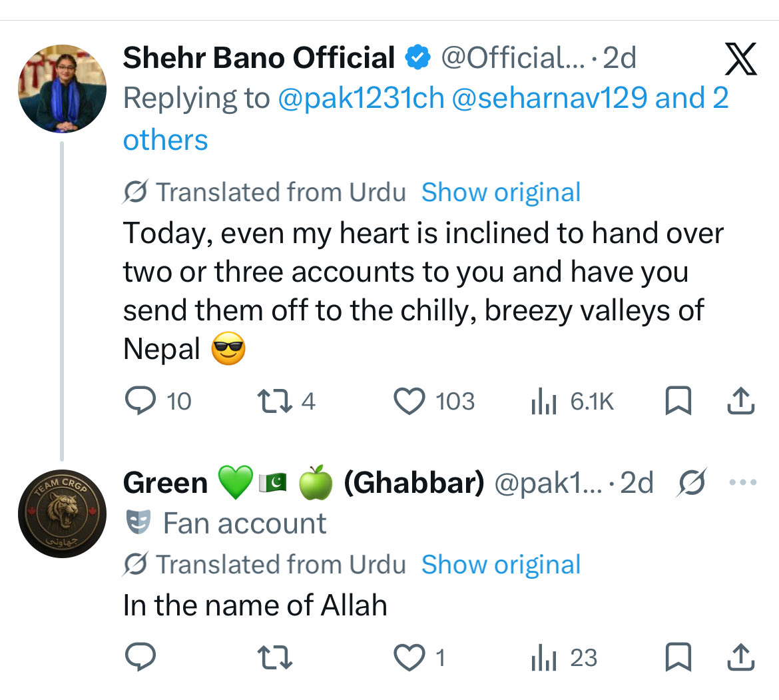
Task: Show original for Ghabbar's reply
Action: [x=501, y=565]
